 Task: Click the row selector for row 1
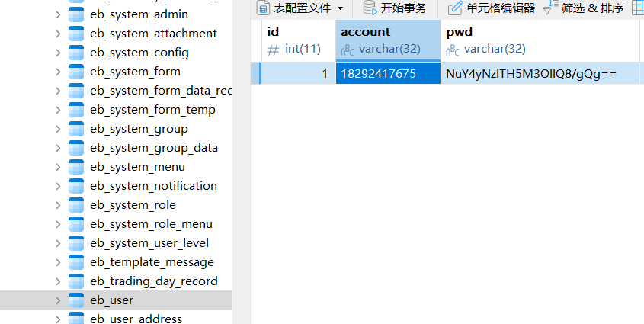tap(256, 73)
